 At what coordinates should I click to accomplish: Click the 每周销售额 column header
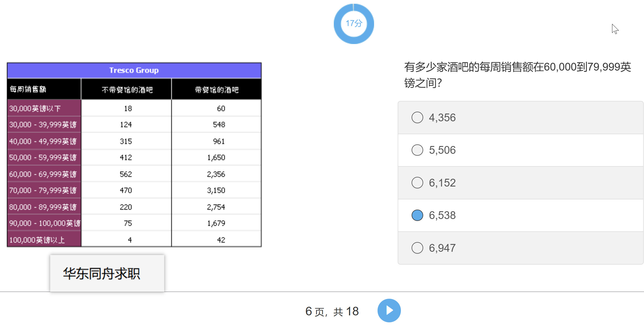pyautogui.click(x=28, y=89)
